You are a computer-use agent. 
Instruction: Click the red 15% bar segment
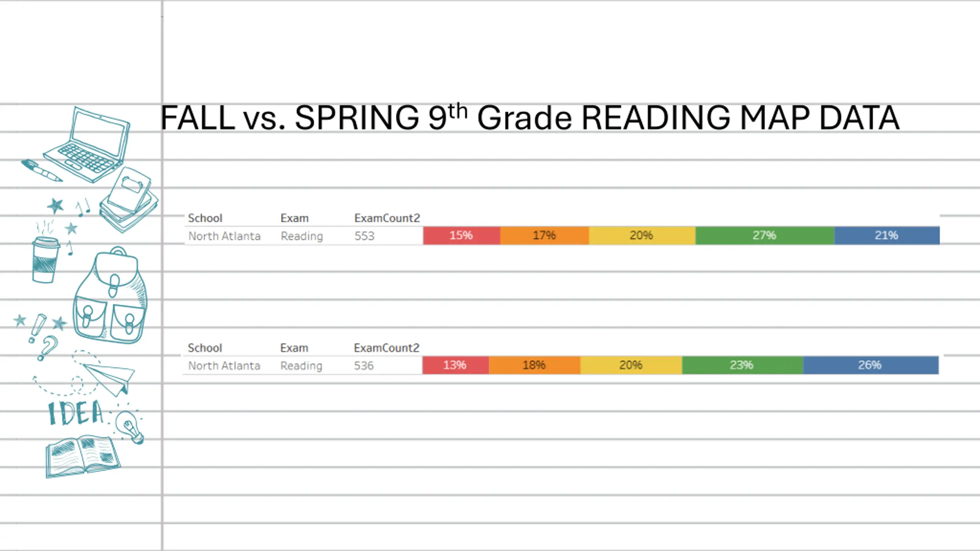[461, 235]
